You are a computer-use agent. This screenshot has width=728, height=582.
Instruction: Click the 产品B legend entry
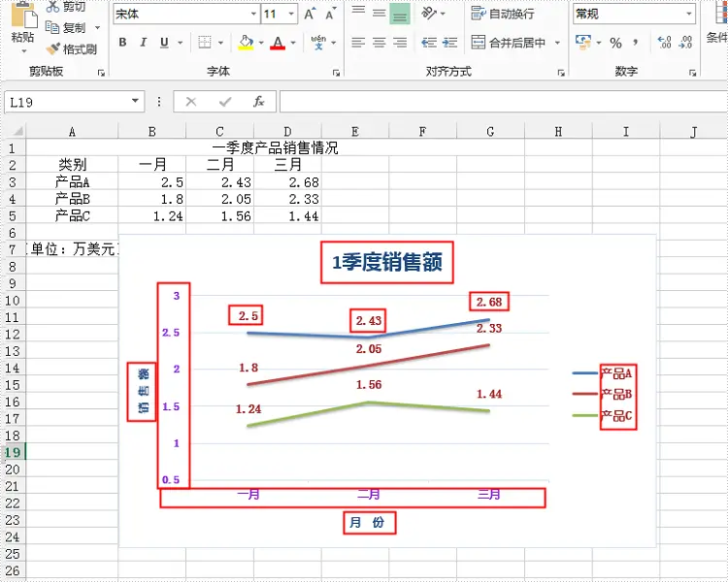(603, 395)
